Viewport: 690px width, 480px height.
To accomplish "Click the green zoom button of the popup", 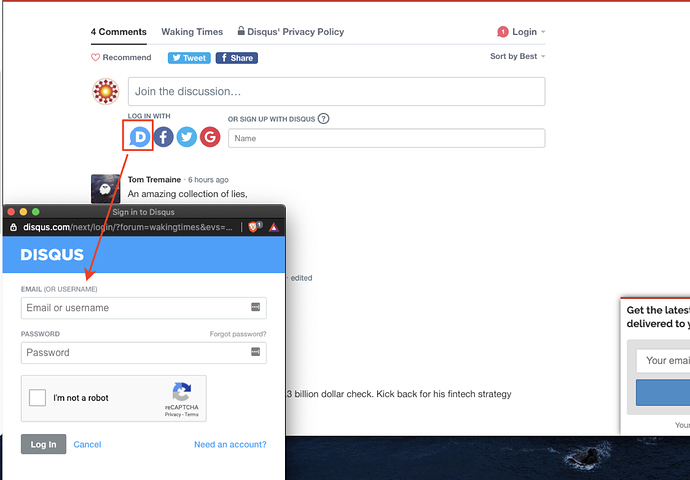I will [36, 212].
